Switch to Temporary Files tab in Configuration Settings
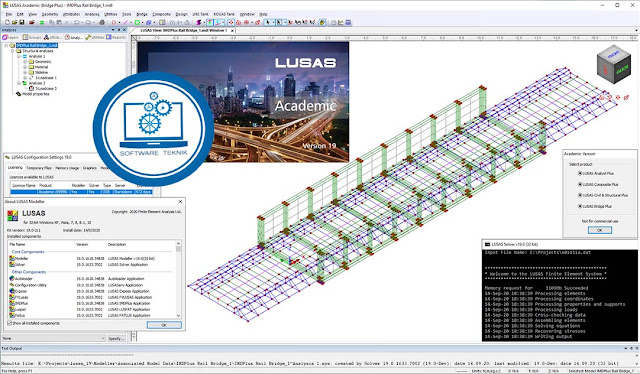 pos(39,168)
